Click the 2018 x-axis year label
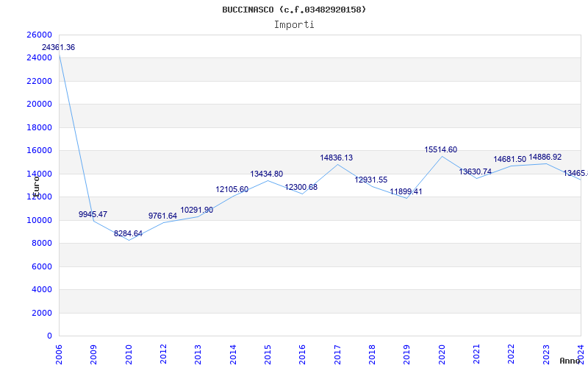 pyautogui.click(x=372, y=354)
